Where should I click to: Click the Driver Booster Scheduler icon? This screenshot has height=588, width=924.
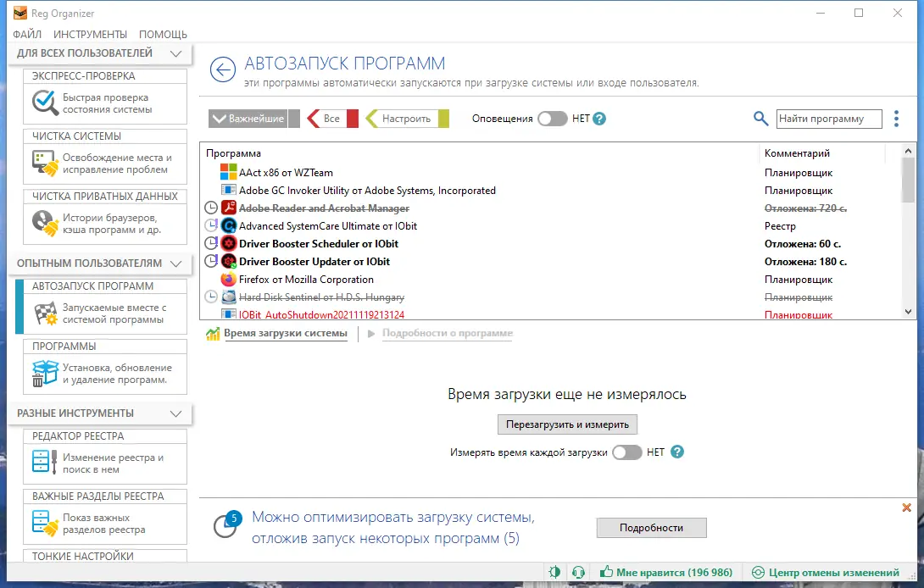pos(228,243)
